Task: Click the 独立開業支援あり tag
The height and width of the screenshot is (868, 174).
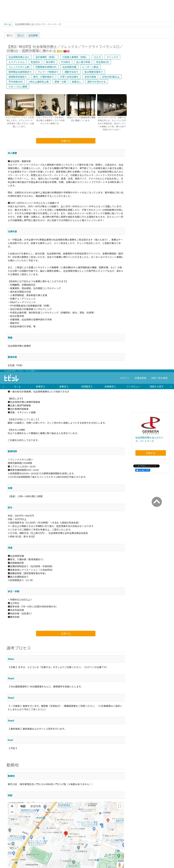Action: click(x=94, y=72)
